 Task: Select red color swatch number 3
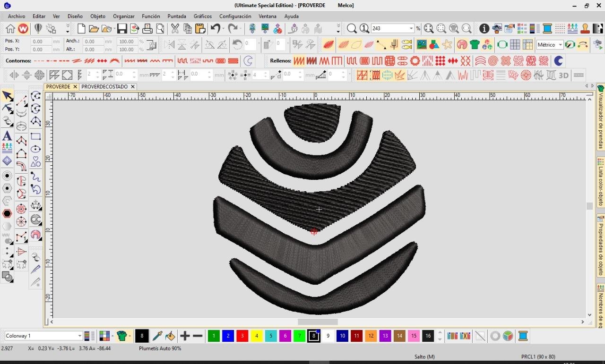click(242, 336)
